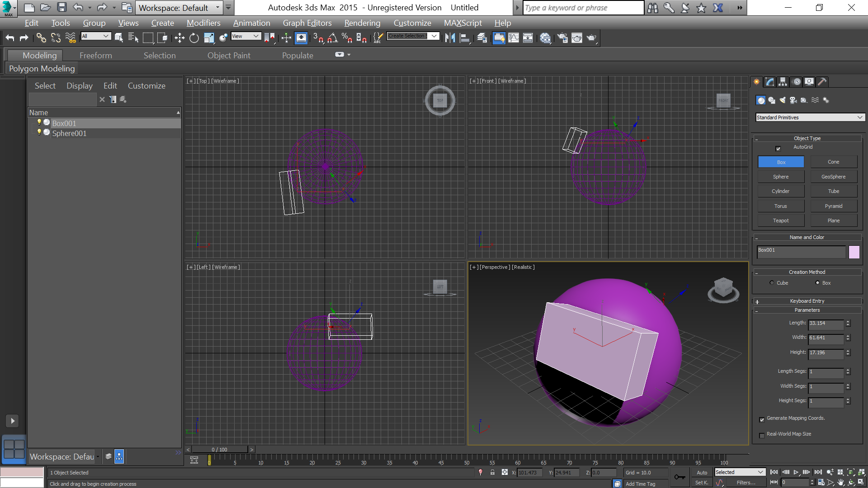This screenshot has width=868, height=488.
Task: Enable Real-World Map Size checkbox
Action: point(762,435)
